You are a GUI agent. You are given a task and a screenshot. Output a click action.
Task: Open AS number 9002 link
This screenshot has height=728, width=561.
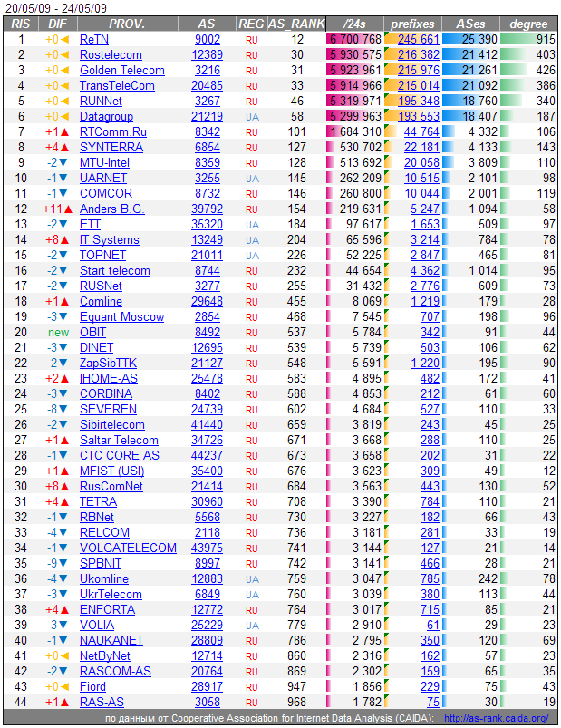click(x=208, y=40)
